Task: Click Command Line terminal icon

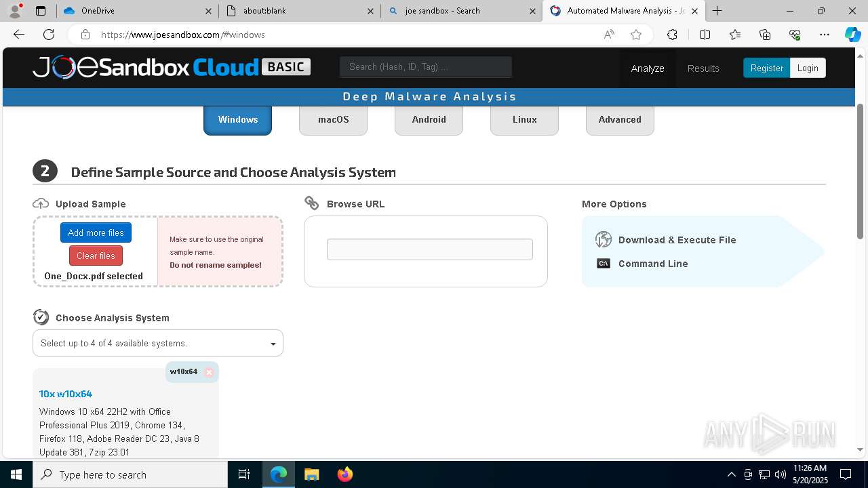Action: 604,264
